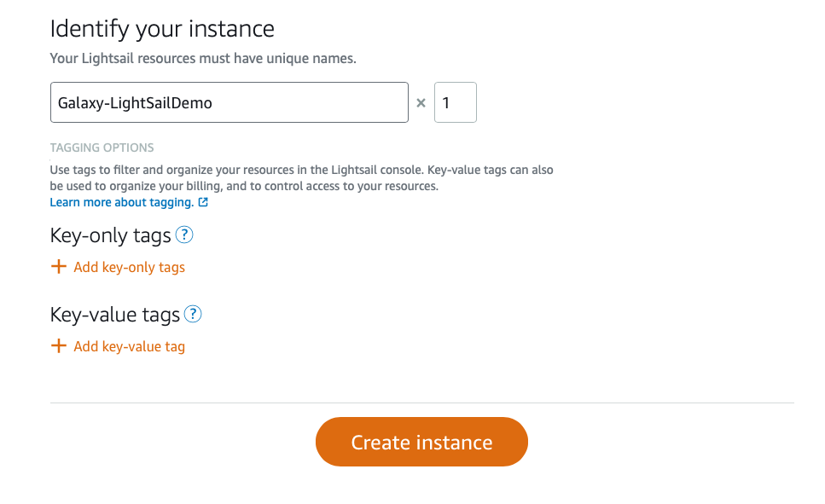Click the Identify your instance heading
This screenshot has width=825, height=504.
pos(162,29)
